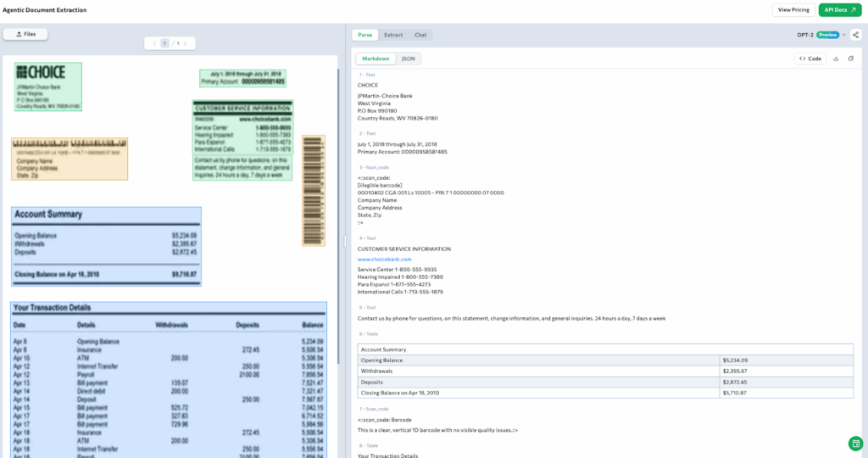Select the Parse tab

(364, 35)
